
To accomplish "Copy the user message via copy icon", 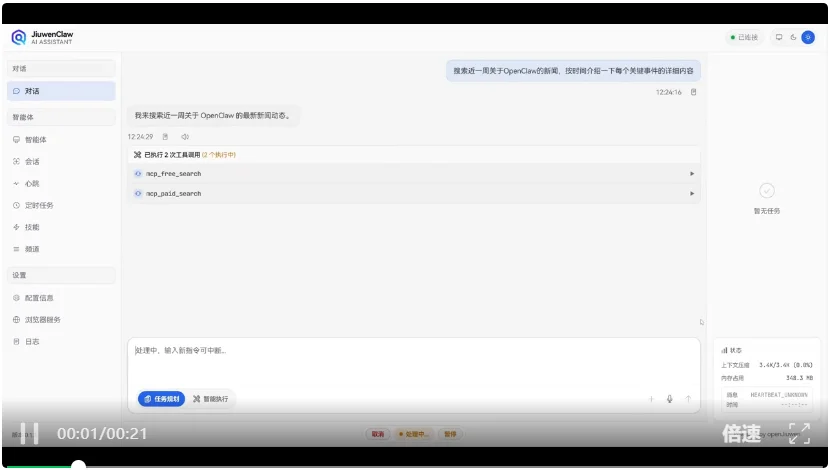I will [x=693, y=92].
